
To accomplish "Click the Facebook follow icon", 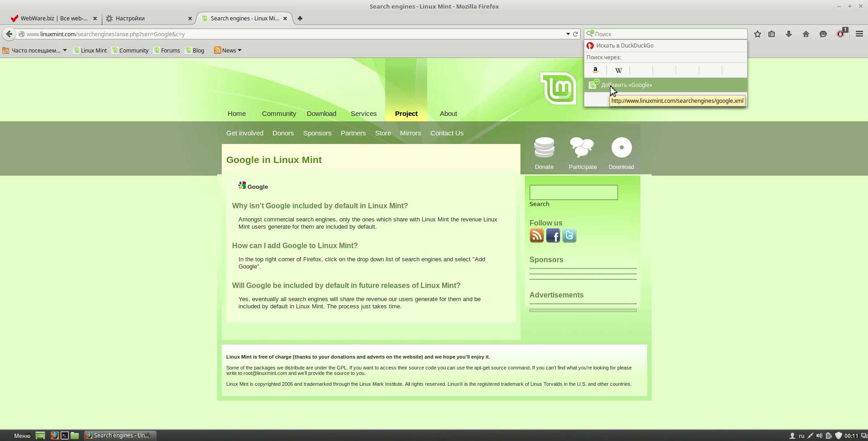I will pyautogui.click(x=553, y=235).
